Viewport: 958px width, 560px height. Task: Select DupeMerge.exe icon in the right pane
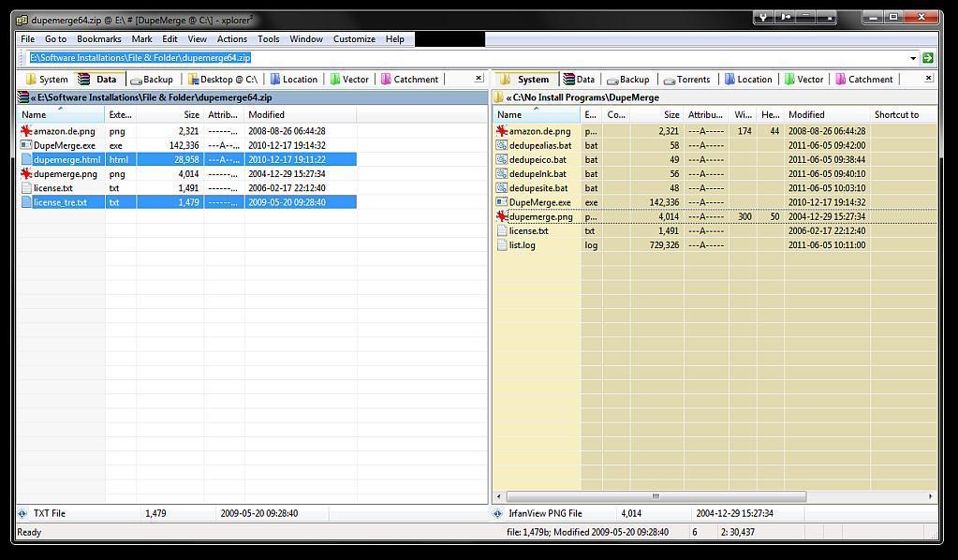502,202
